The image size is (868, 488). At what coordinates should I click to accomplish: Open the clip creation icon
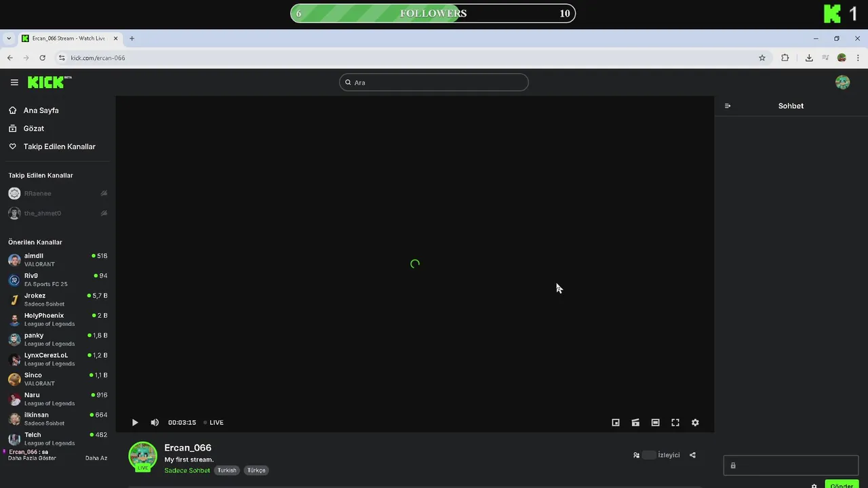pos(635,422)
